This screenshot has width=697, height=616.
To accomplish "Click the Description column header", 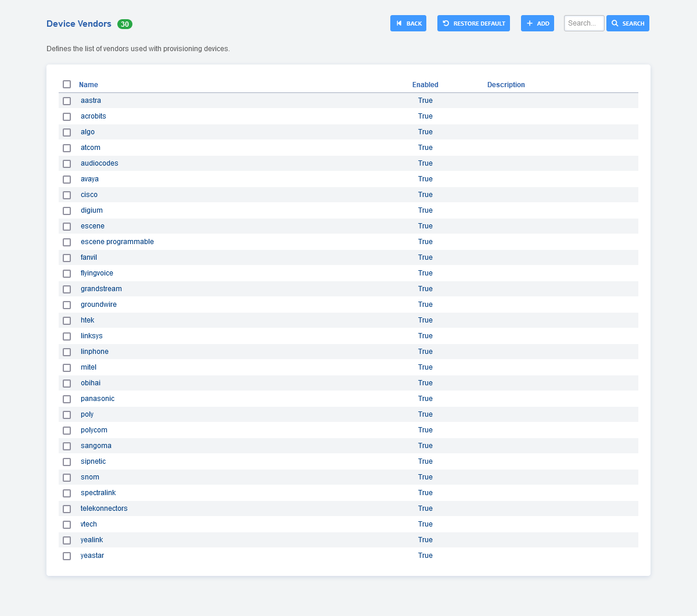I will tap(506, 85).
